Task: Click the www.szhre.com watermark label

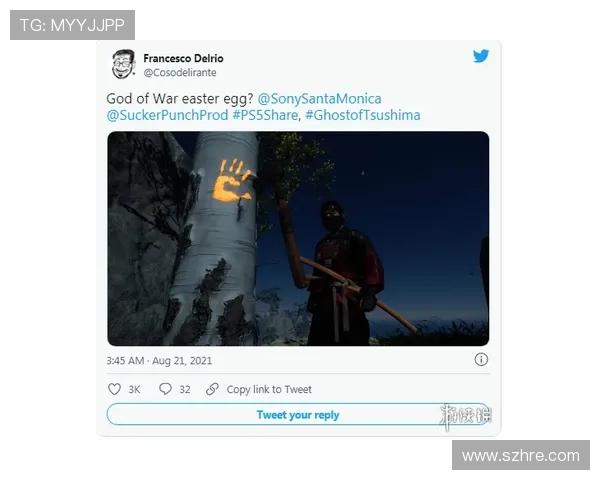Action: point(521,455)
